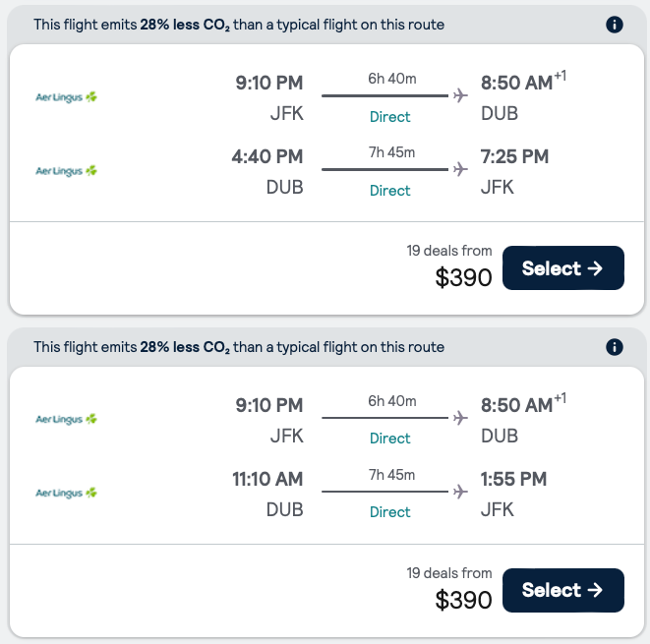The image size is (650, 644).
Task: Click the Aer Lingus logo on the first card's outbound flight
Action: 66,96
